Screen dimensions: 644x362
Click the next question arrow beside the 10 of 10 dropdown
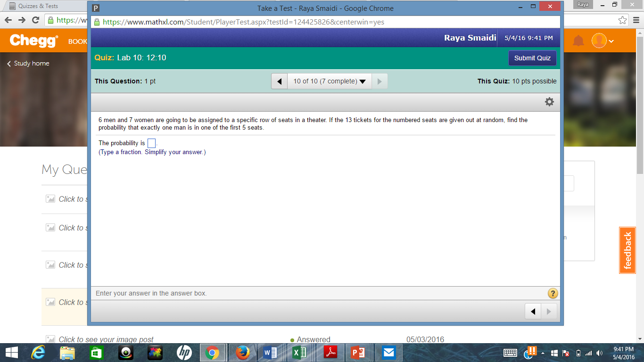(380, 82)
